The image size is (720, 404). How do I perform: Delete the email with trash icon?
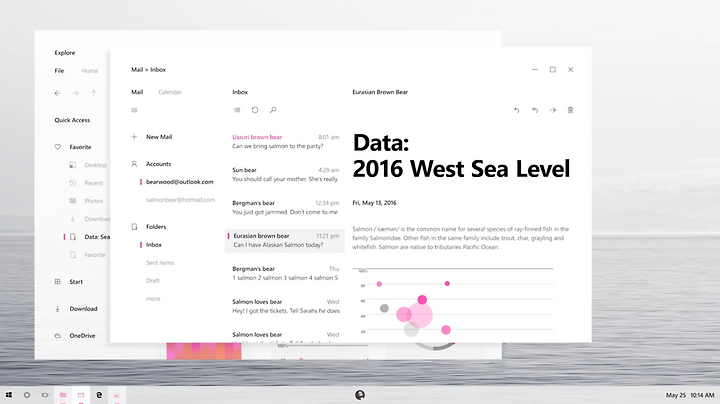pos(570,110)
